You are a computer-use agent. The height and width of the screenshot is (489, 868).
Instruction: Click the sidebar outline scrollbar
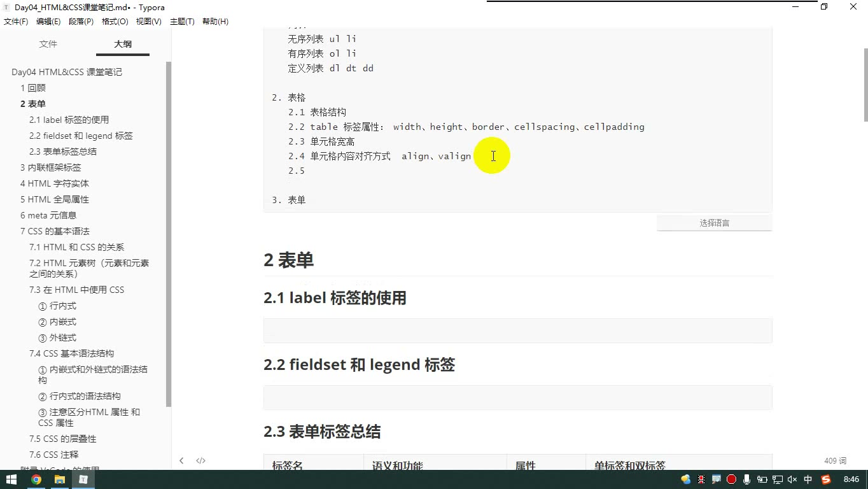point(169,234)
